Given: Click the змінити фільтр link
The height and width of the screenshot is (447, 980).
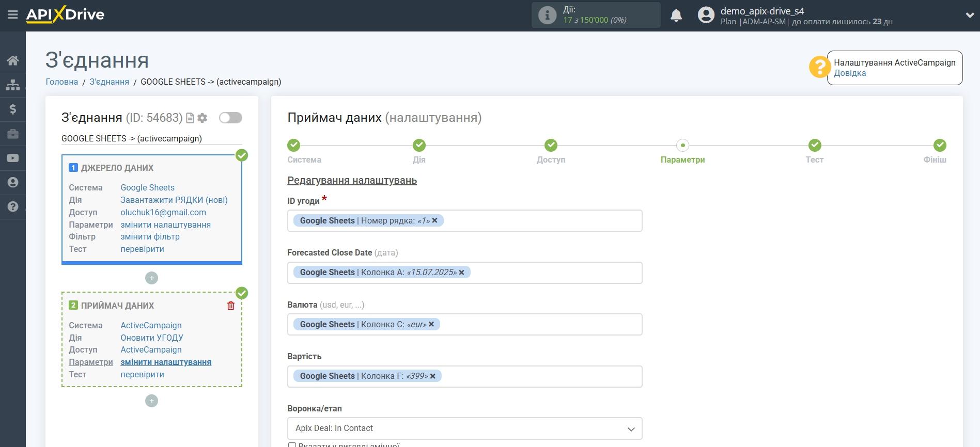Looking at the screenshot, I should (150, 237).
